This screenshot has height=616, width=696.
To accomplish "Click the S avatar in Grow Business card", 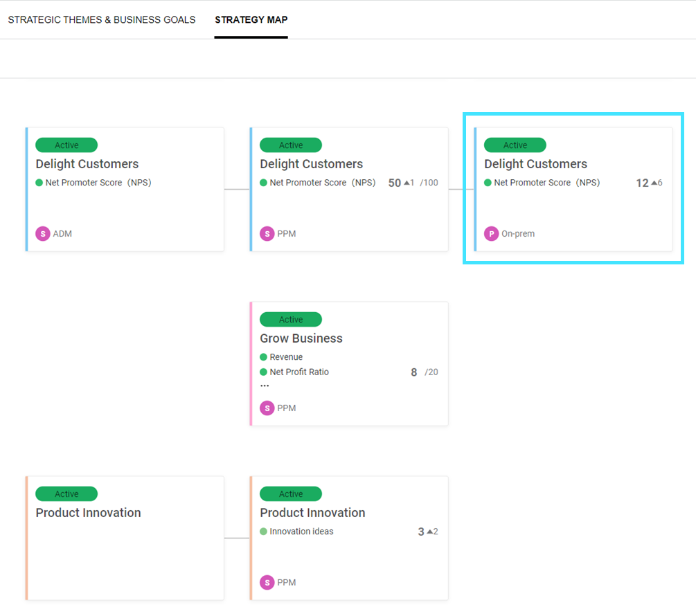I will click(267, 408).
